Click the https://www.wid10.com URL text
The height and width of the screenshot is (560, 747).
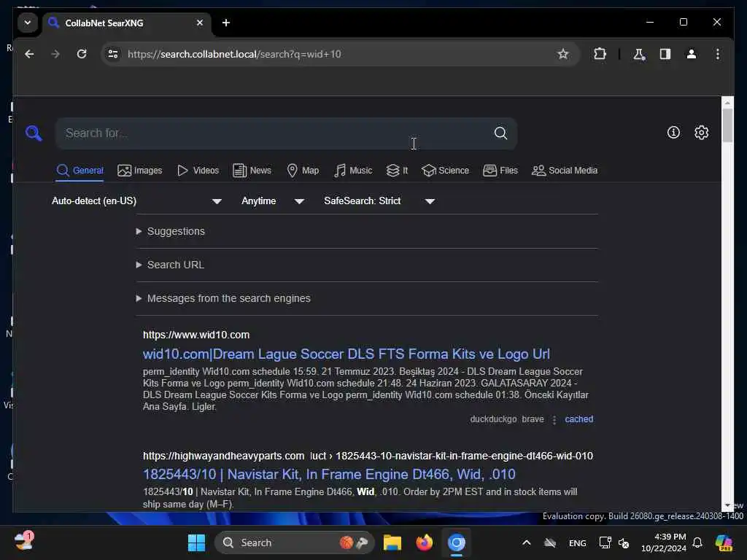tap(196, 335)
